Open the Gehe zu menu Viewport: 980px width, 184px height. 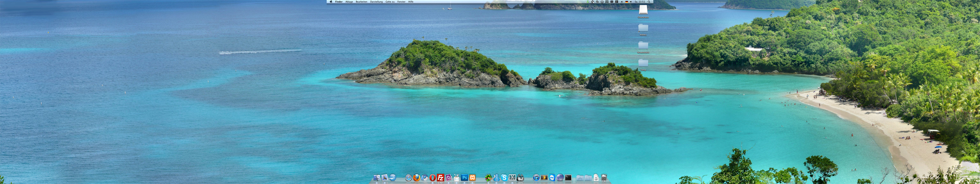pyautogui.click(x=390, y=2)
